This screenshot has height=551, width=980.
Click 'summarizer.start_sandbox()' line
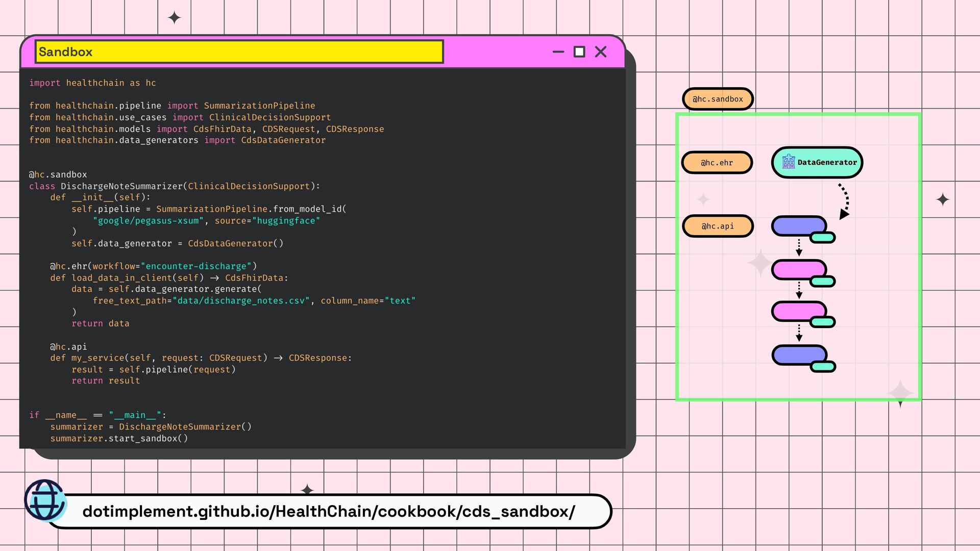point(119,439)
